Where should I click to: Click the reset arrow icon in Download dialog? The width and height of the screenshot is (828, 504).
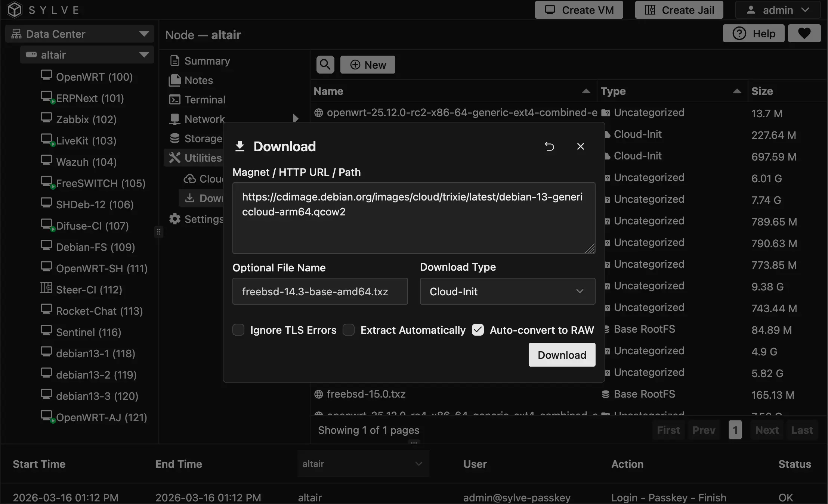pyautogui.click(x=549, y=146)
